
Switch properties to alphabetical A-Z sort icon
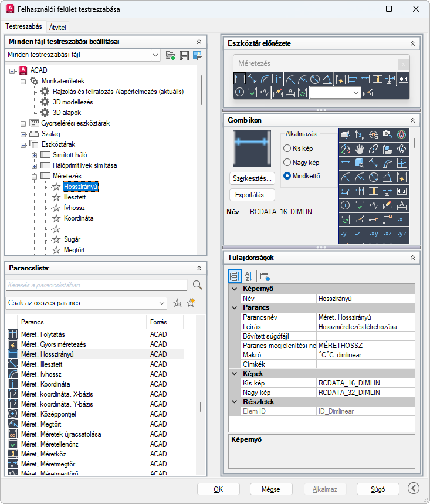248,276
